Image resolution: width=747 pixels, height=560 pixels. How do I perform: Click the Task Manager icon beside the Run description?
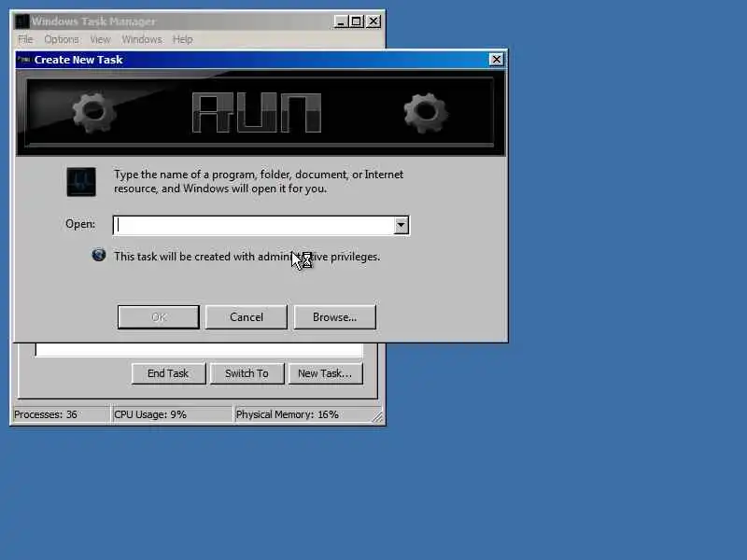(81, 181)
